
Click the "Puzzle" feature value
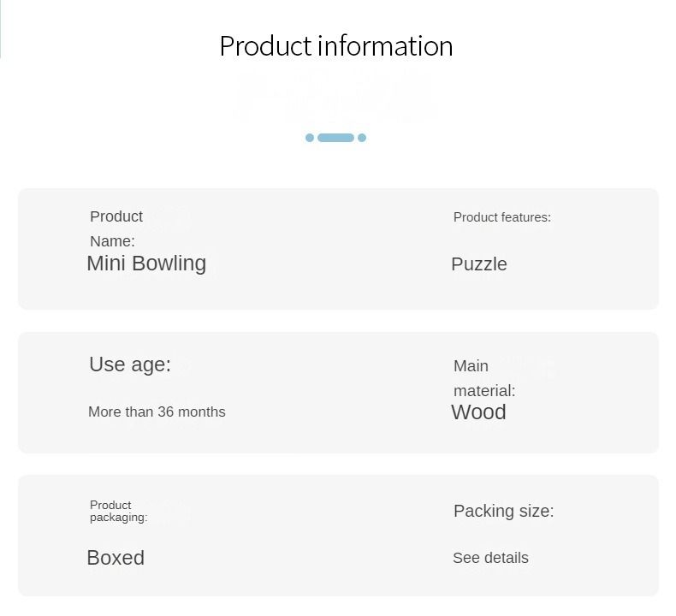point(479,264)
